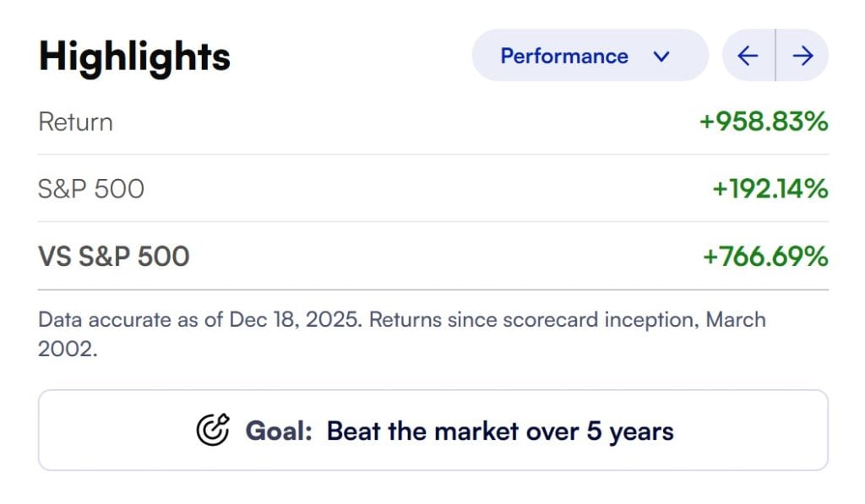Viewport: 865px width, 504px height.
Task: Click the chevron on Performance selector
Action: pyautogui.click(x=661, y=57)
